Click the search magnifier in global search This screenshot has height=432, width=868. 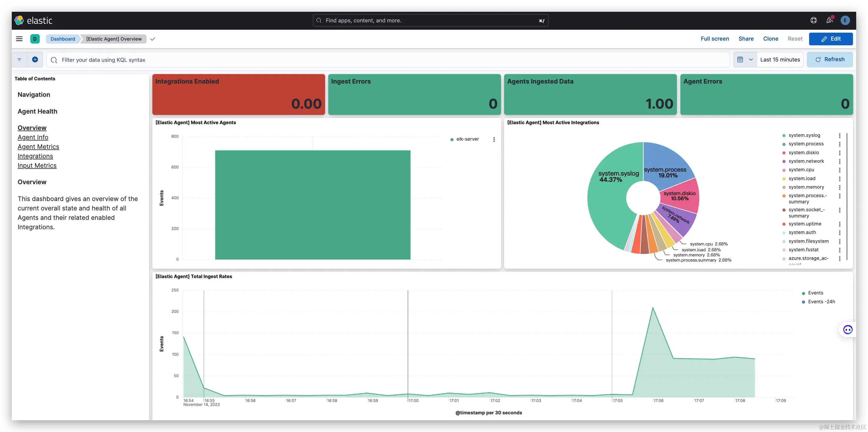click(x=319, y=21)
